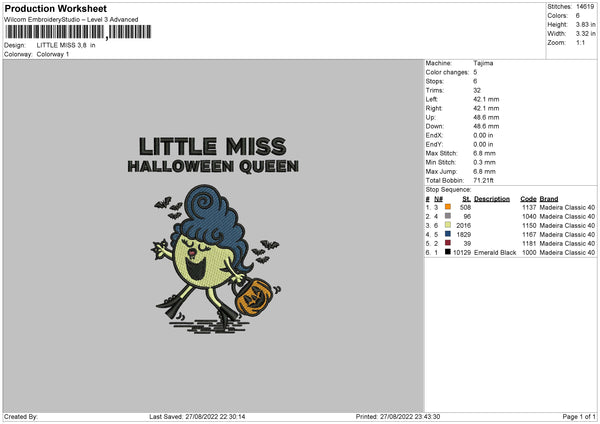Click the Machine value 'Tajima'

[x=483, y=63]
